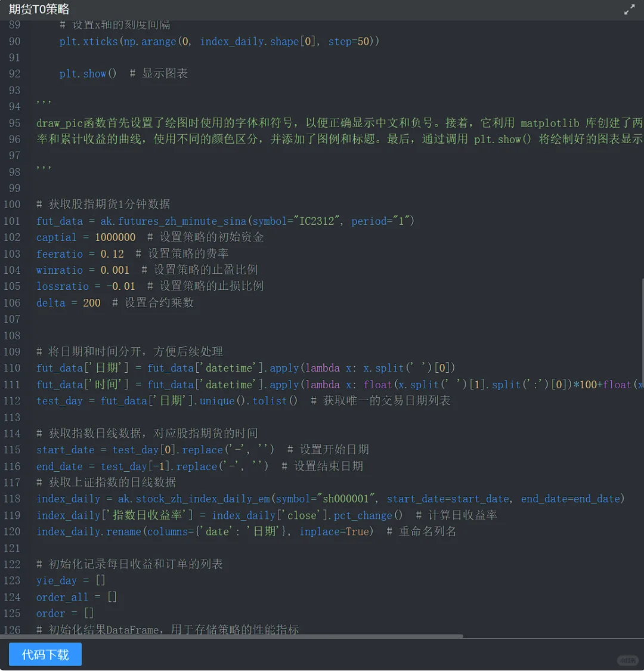The height and width of the screenshot is (671, 644).
Task: Click the fullscreen expand icon
Action: pyautogui.click(x=629, y=10)
